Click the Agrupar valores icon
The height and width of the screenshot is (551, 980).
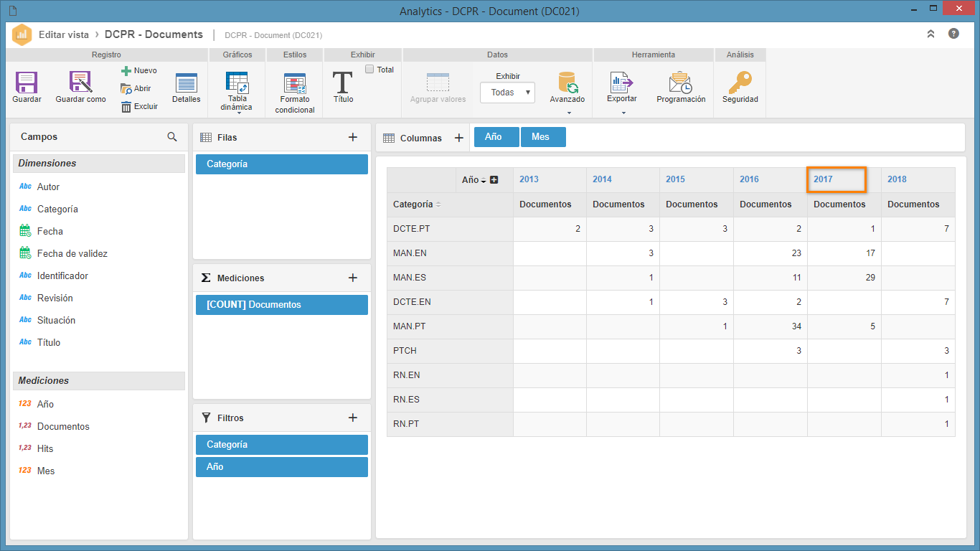(438, 83)
